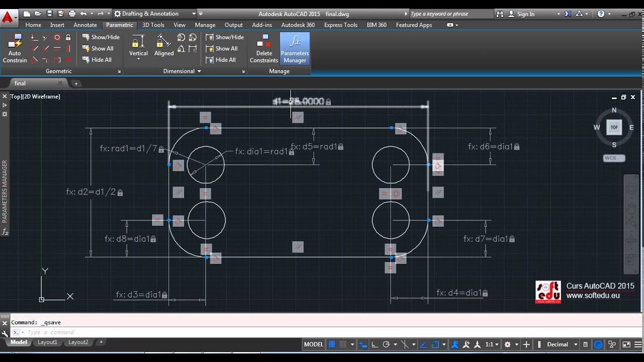
Task: Open the Quick Access Toolbar customize dropdown
Action: [200, 14]
